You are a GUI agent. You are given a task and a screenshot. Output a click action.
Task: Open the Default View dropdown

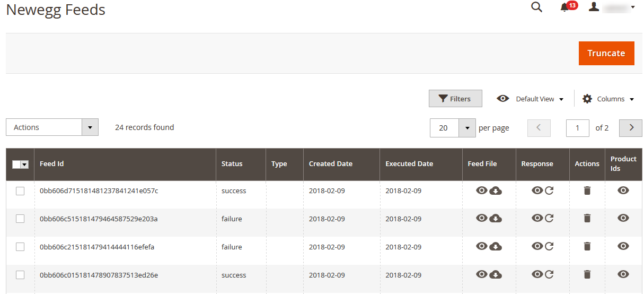tap(530, 99)
